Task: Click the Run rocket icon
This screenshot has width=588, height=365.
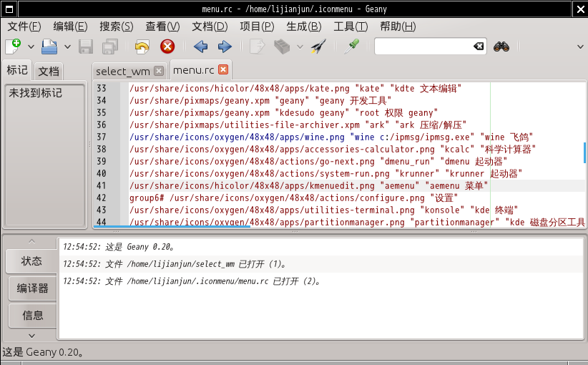Action: tap(318, 47)
